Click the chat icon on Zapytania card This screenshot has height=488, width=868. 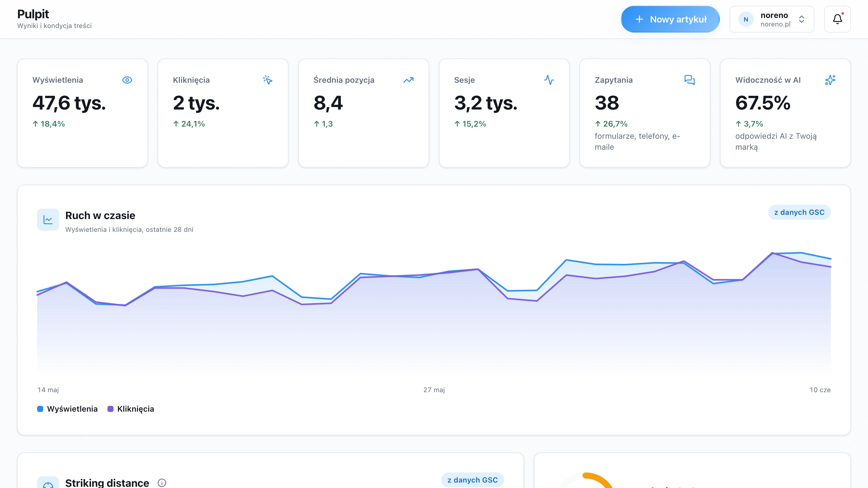click(689, 80)
